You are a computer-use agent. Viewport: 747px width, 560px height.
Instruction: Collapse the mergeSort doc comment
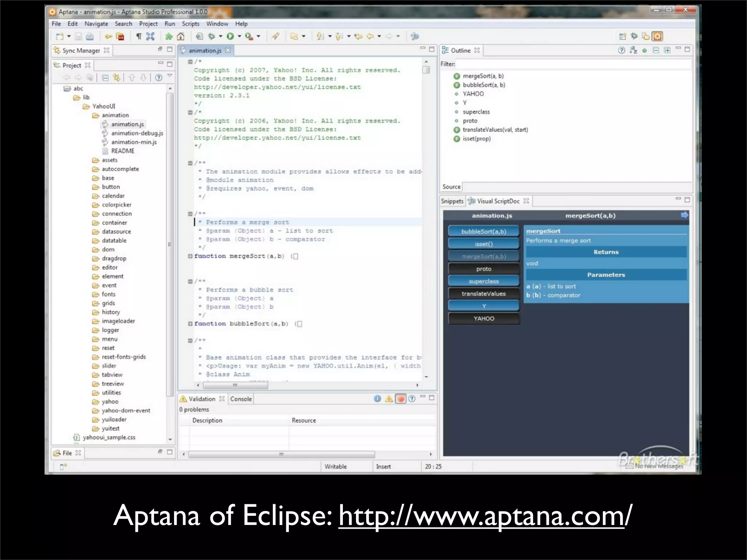click(190, 214)
